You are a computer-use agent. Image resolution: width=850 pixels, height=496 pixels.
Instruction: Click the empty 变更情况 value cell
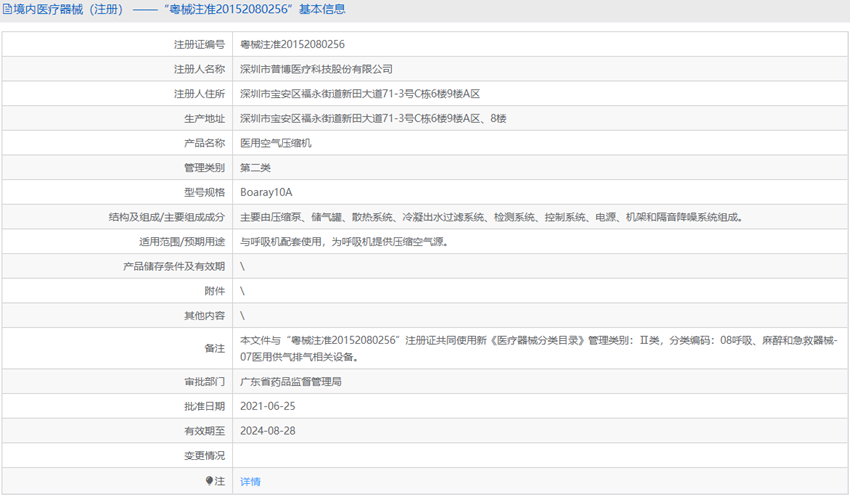pos(540,456)
